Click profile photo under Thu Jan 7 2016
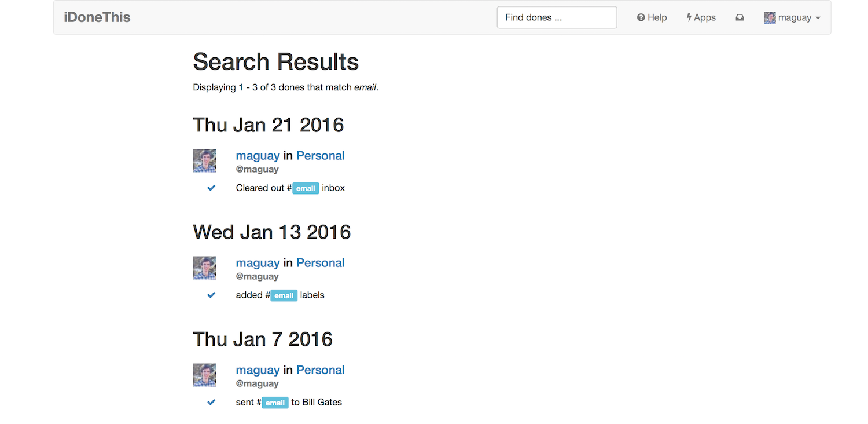Image resolution: width=868 pixels, height=424 pixels. click(x=204, y=375)
